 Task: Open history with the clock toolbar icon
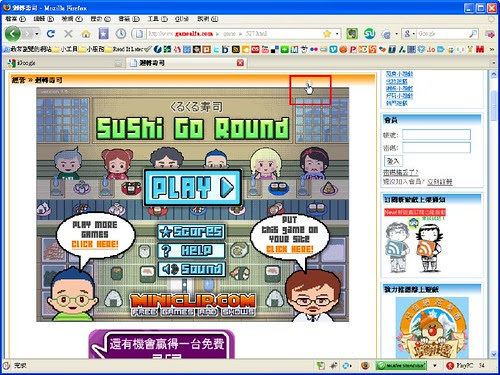click(x=121, y=34)
